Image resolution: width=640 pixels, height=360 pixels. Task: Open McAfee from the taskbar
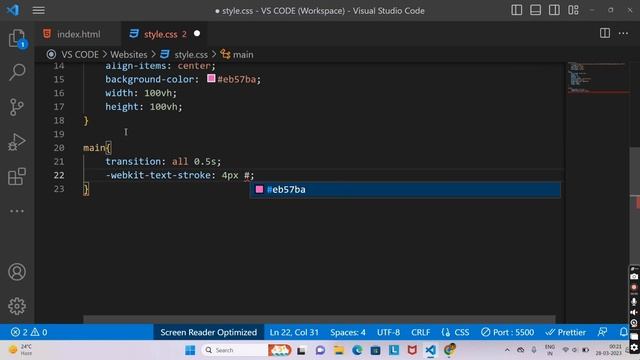coord(412,350)
